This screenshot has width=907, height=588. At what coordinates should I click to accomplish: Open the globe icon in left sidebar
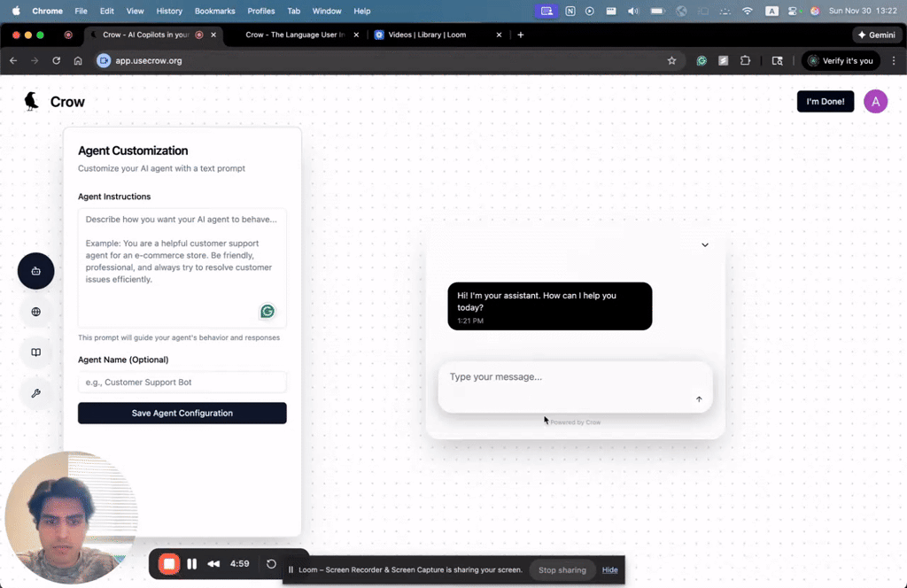point(36,312)
